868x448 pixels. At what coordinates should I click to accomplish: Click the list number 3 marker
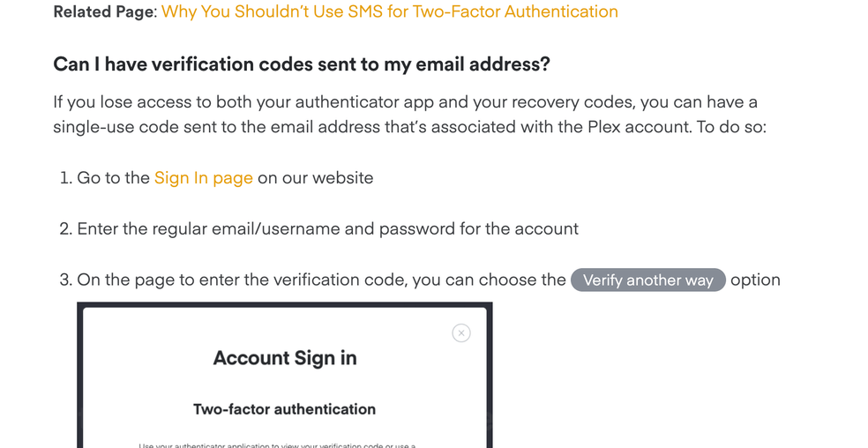pyautogui.click(x=66, y=280)
